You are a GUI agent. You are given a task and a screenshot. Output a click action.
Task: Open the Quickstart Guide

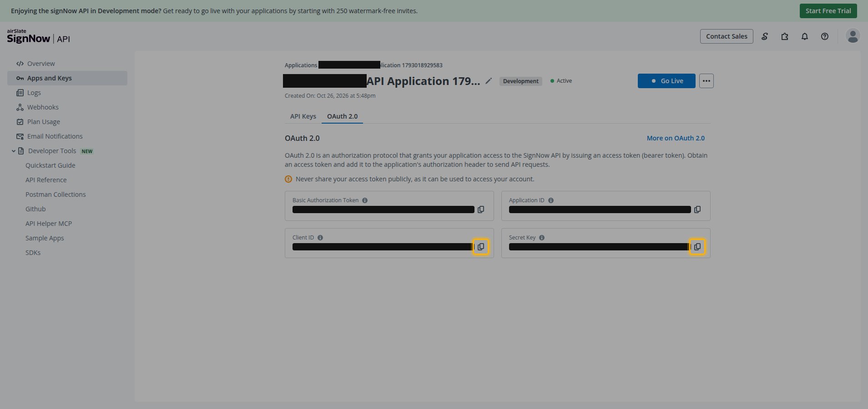point(50,165)
